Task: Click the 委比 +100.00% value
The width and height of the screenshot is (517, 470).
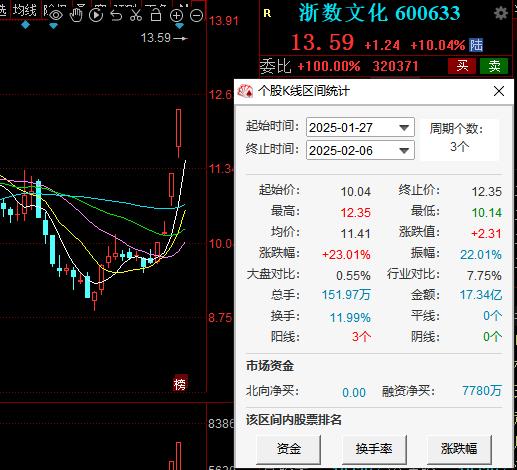Action: [x=328, y=66]
